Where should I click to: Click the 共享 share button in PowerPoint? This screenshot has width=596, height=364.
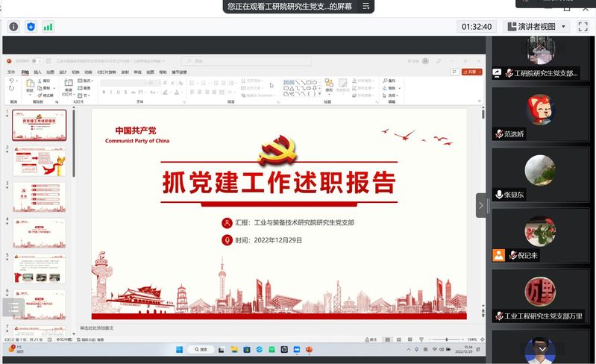click(471, 72)
